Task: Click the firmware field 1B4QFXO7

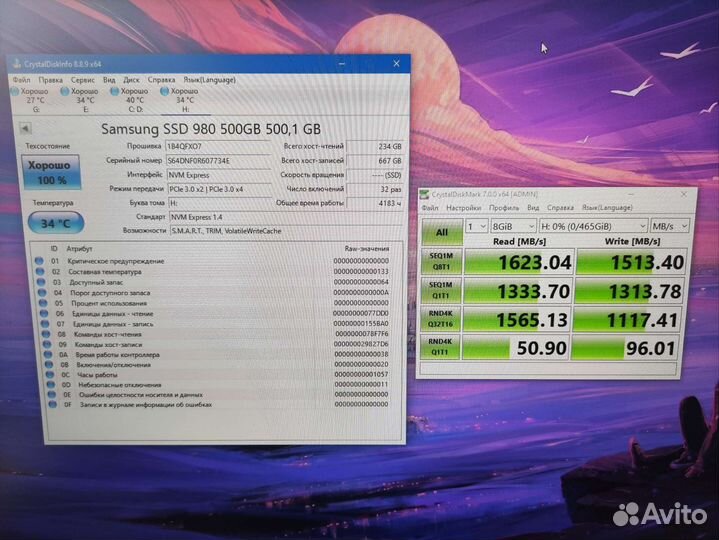Action: (x=218, y=146)
